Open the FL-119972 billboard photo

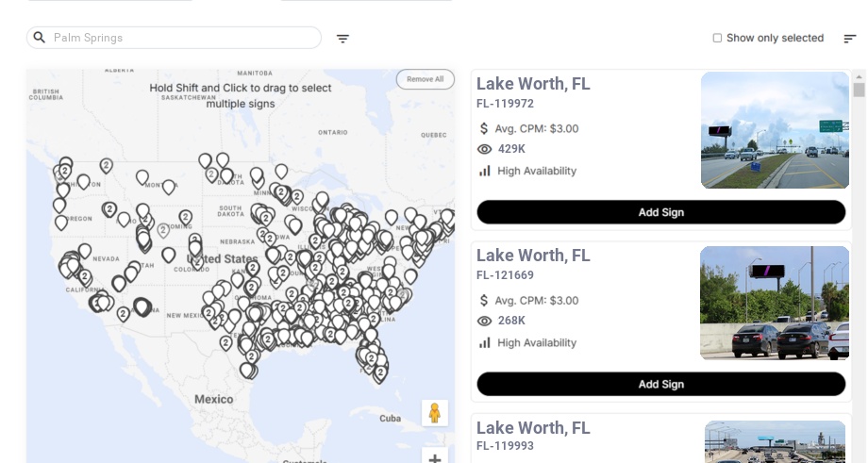tap(774, 130)
